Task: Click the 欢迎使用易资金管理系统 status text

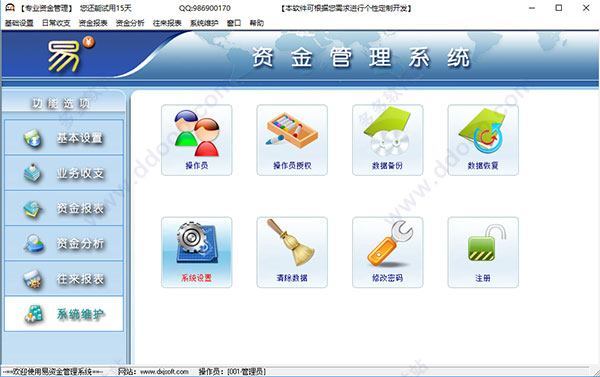Action: [52, 371]
